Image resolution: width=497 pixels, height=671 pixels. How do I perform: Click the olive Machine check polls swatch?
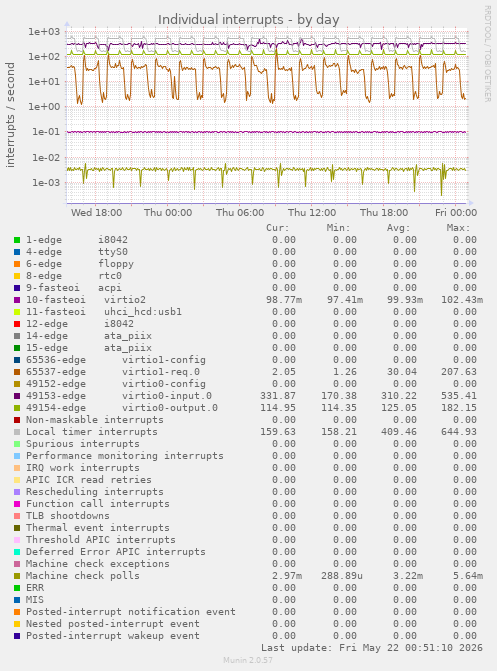pyautogui.click(x=17, y=576)
